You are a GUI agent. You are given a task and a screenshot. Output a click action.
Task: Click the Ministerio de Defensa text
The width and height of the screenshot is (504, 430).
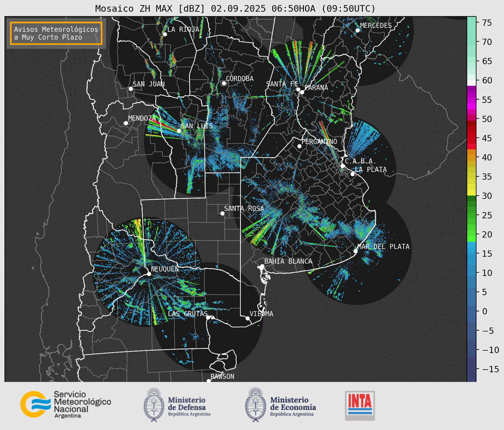(x=189, y=406)
